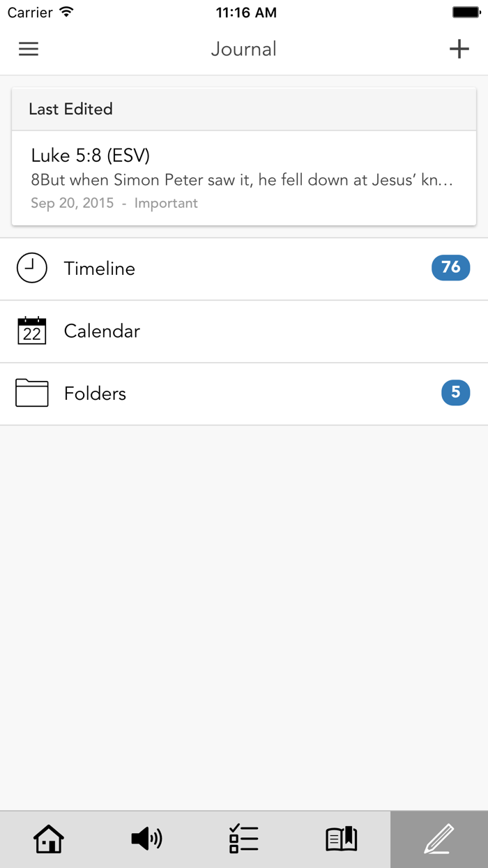Select the Important tag label

tap(167, 203)
